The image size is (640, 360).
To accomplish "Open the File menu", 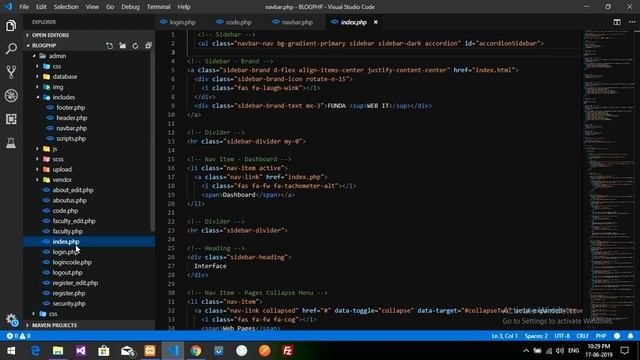I will pos(24,7).
